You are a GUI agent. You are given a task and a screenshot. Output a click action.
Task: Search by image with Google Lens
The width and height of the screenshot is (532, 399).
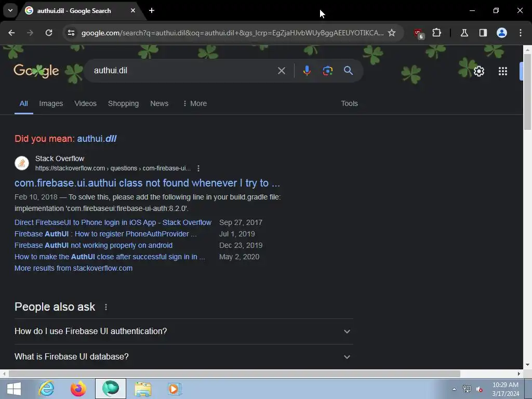(x=327, y=71)
